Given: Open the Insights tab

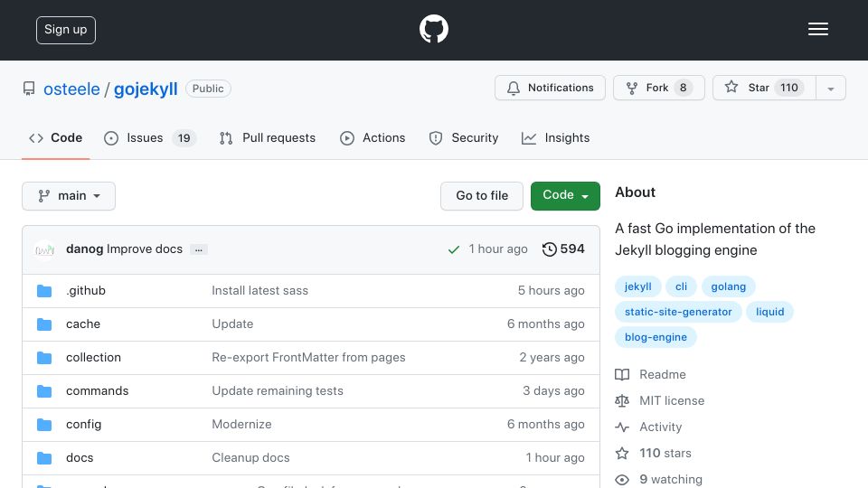Looking at the screenshot, I should pyautogui.click(x=556, y=137).
